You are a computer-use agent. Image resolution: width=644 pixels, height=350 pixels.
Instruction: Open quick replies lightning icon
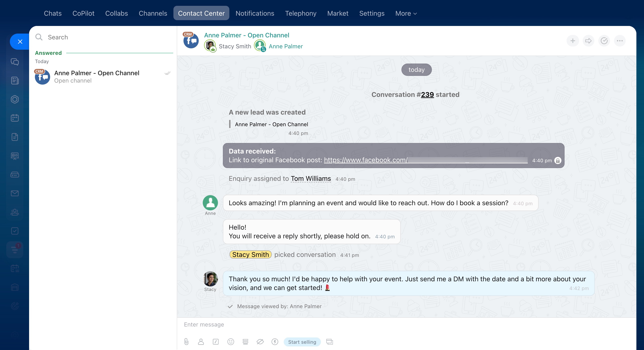[x=275, y=342]
